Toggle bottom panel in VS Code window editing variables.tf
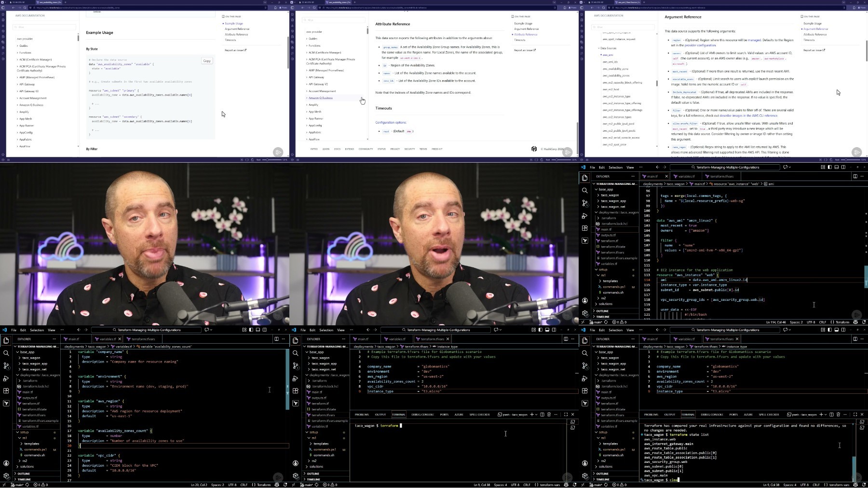This screenshot has width=868, height=488. (258, 330)
